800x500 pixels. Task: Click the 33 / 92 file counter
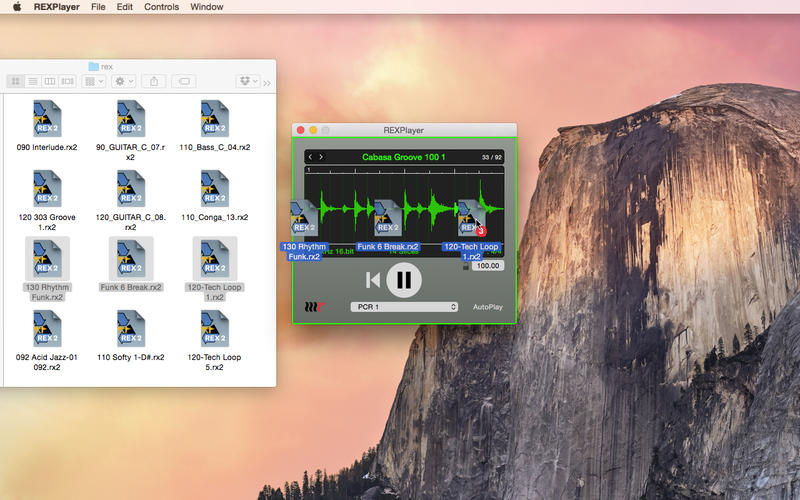[492, 157]
